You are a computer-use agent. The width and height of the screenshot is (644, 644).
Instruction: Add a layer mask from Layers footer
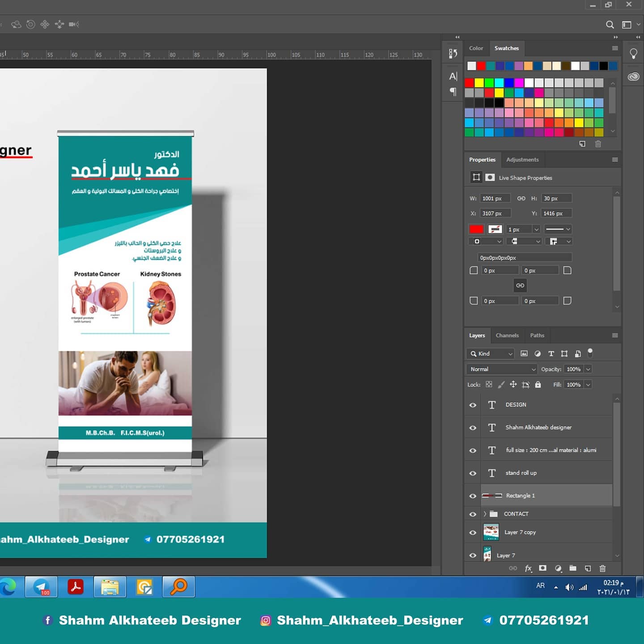tap(542, 568)
